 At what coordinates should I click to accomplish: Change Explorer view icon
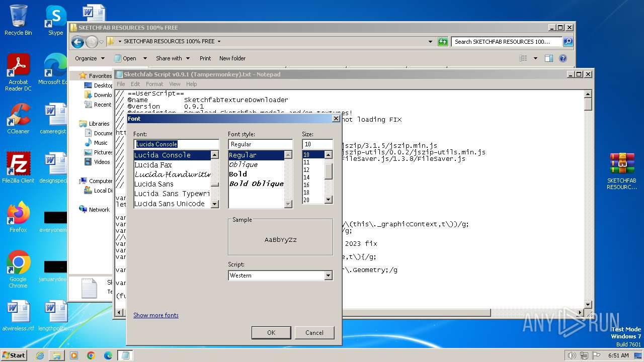click(523, 58)
